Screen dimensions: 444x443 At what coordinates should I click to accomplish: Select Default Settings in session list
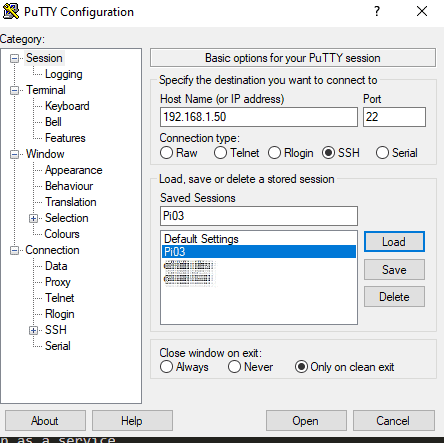tap(259, 239)
